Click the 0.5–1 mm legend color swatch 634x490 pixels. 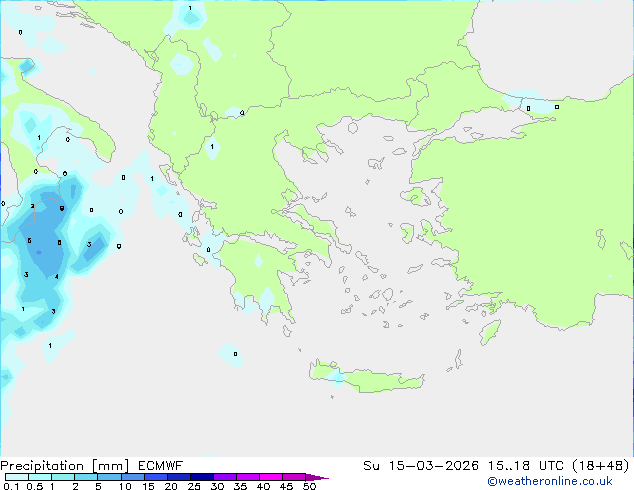(x=40, y=477)
